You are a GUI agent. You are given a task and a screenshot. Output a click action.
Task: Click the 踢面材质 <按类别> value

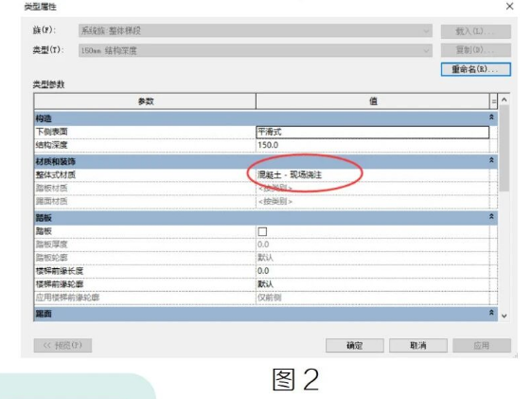(373, 201)
